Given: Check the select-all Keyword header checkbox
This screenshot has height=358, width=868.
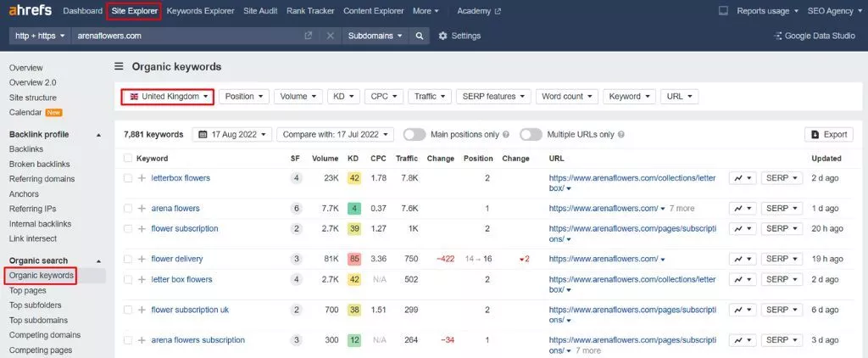Looking at the screenshot, I should [128, 158].
